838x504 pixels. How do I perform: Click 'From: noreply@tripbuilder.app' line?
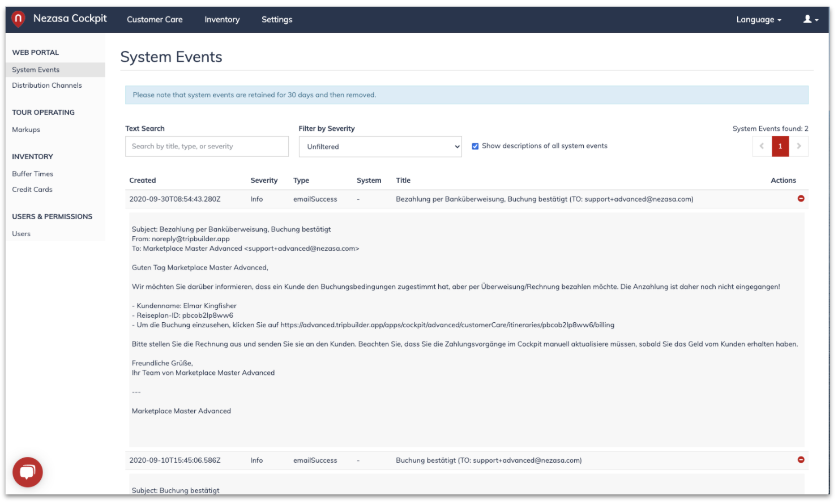click(181, 239)
